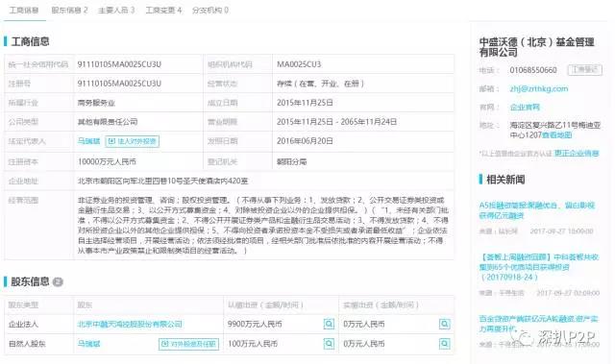Select the 分支机构 0 tab
Screen dimensions: 615x364
[210, 11]
